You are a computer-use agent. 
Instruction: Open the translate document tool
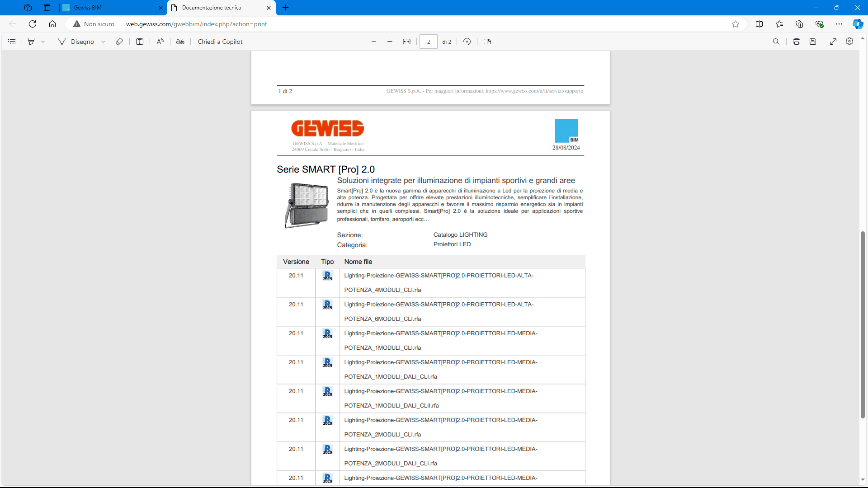click(180, 42)
